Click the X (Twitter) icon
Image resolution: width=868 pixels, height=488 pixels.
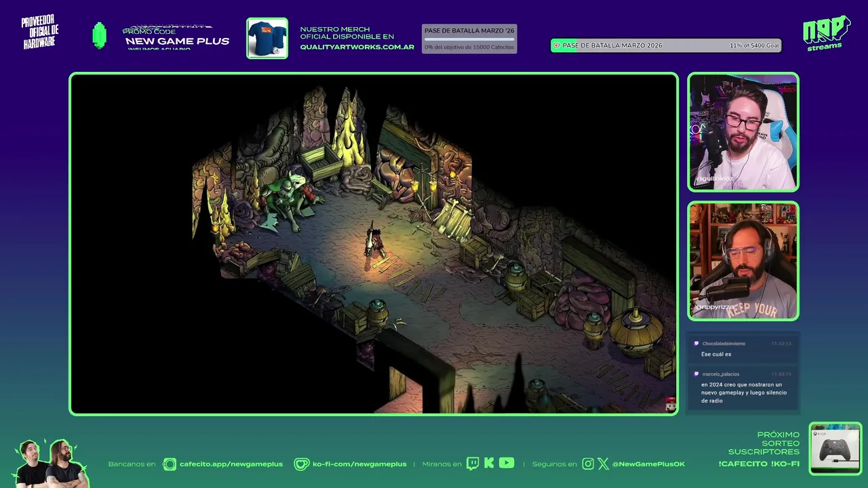coord(603,464)
